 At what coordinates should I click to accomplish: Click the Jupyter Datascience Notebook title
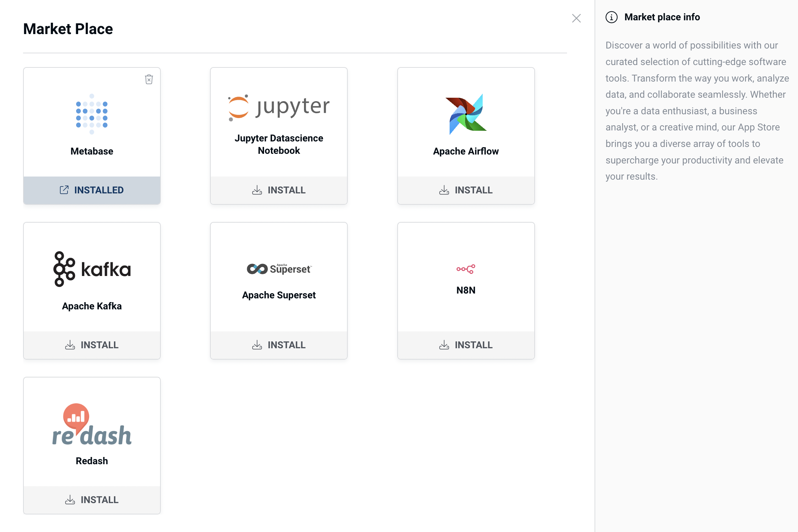tap(279, 144)
